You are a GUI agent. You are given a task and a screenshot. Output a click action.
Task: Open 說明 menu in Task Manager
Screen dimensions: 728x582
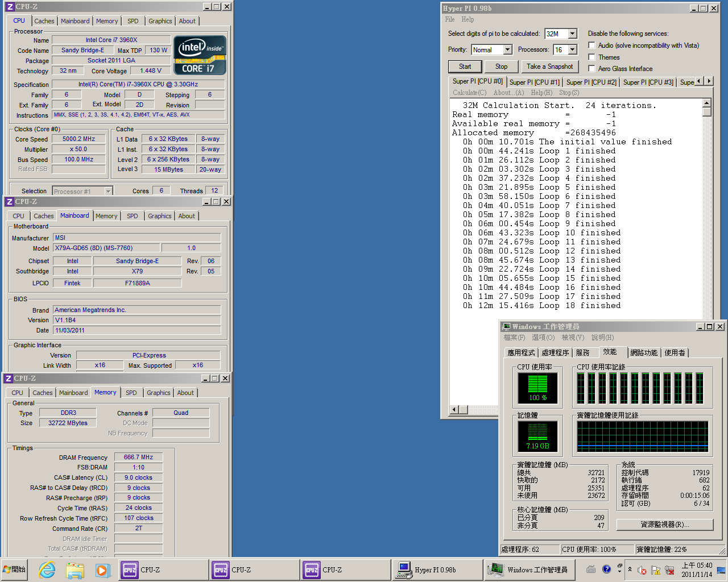pos(602,338)
